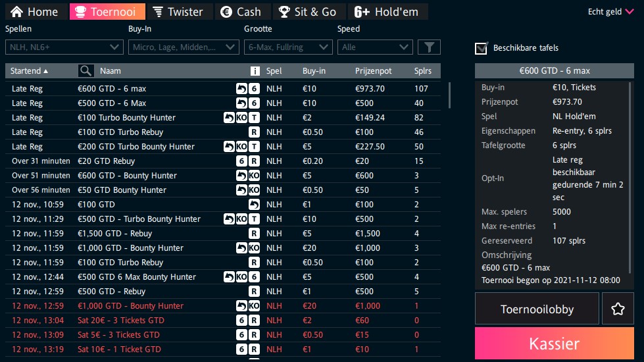Toggle the Beschikbare tafels checkbox

point(482,48)
